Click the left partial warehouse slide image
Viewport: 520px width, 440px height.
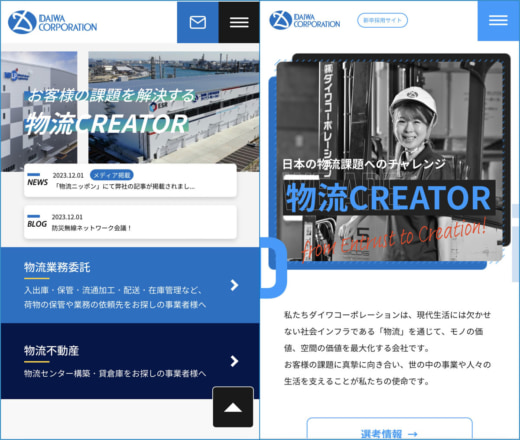tap(39, 111)
